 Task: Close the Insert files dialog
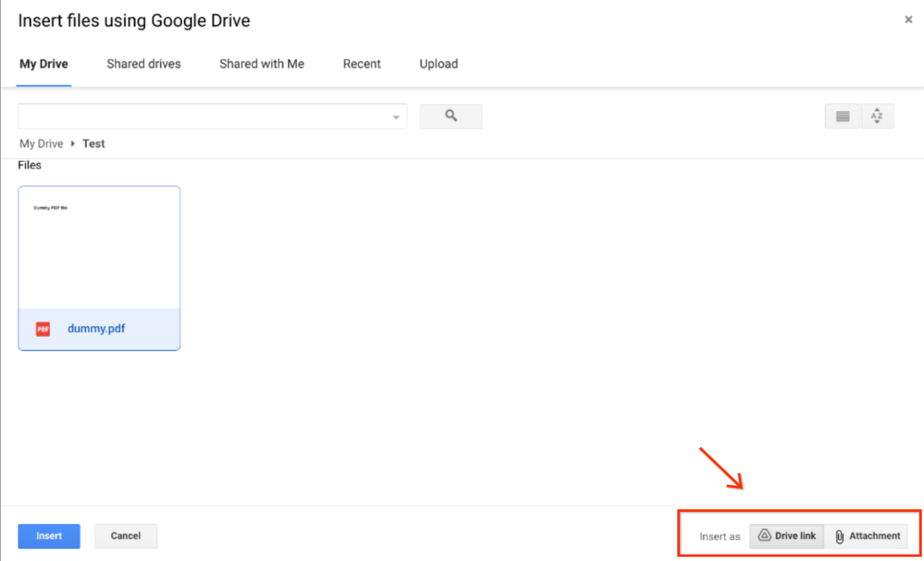908,20
